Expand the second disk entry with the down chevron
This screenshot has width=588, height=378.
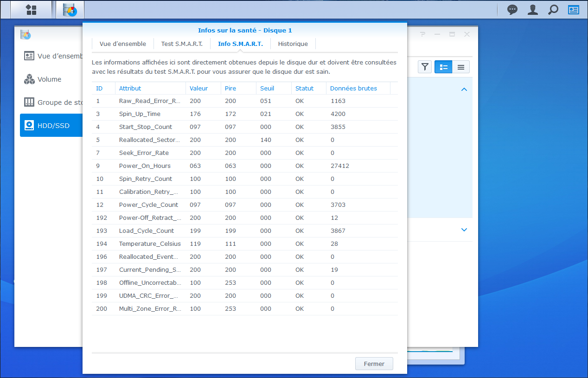click(464, 230)
